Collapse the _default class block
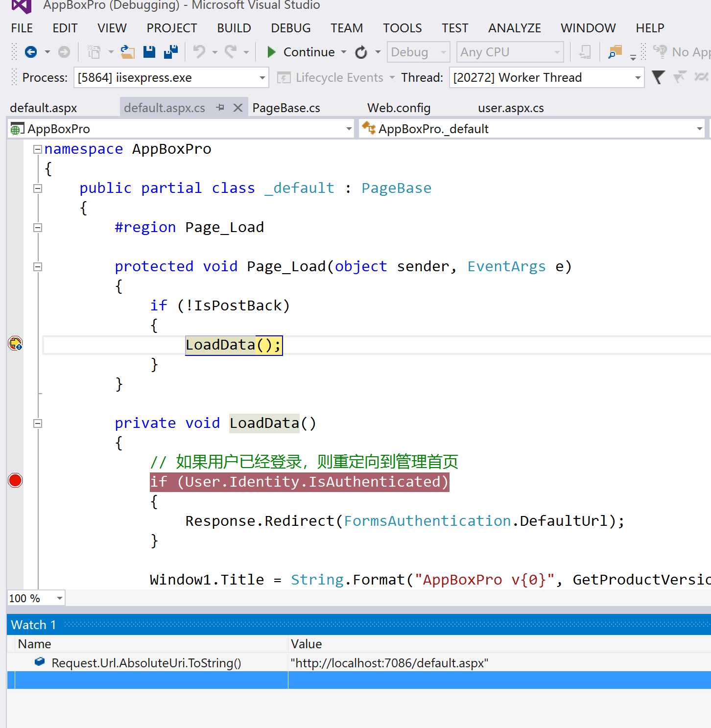The width and height of the screenshot is (711, 728). [x=37, y=188]
